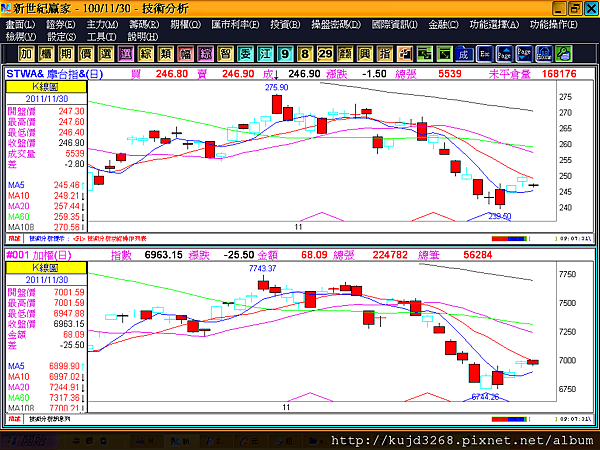The width and height of the screenshot is (600, 450).
Task: Open the 畫面(L) menu
Action: click(x=20, y=24)
